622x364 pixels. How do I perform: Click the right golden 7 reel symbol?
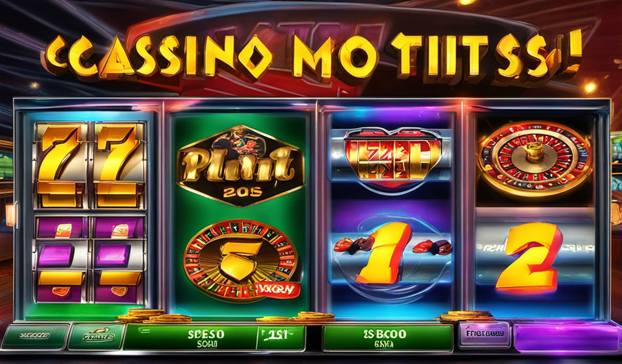[x=119, y=164]
